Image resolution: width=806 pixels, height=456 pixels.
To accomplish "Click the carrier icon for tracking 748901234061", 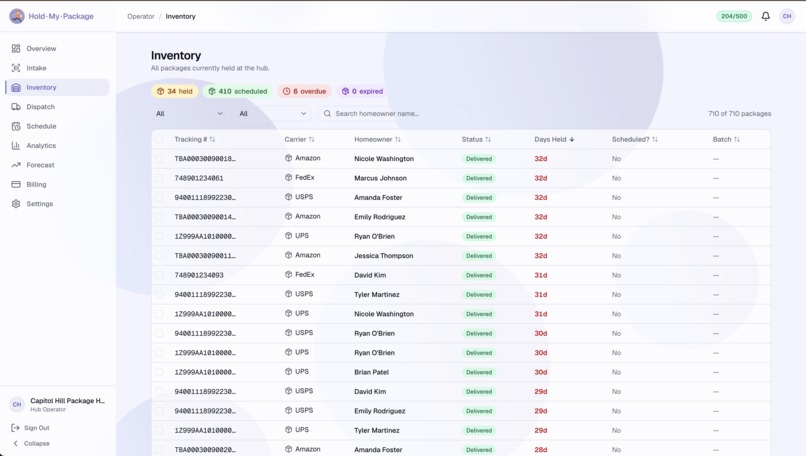I will [x=288, y=177].
